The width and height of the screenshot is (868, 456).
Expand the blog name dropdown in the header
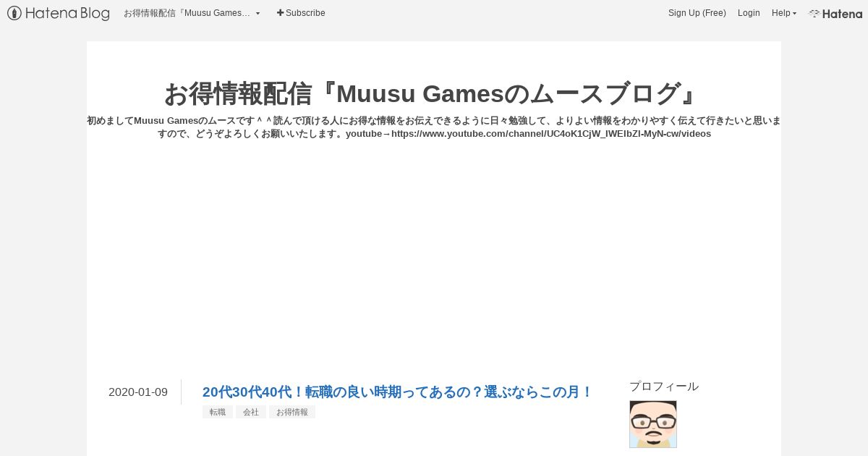click(192, 13)
